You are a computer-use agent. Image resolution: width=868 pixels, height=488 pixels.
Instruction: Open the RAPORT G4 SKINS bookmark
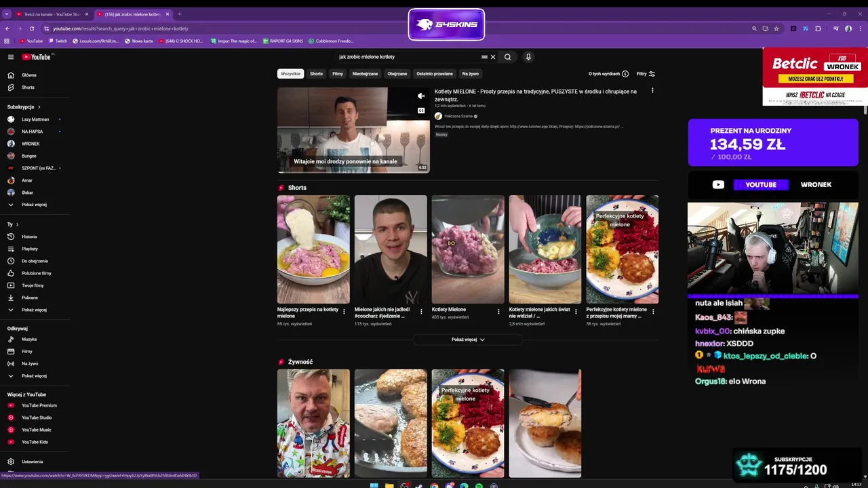point(283,41)
